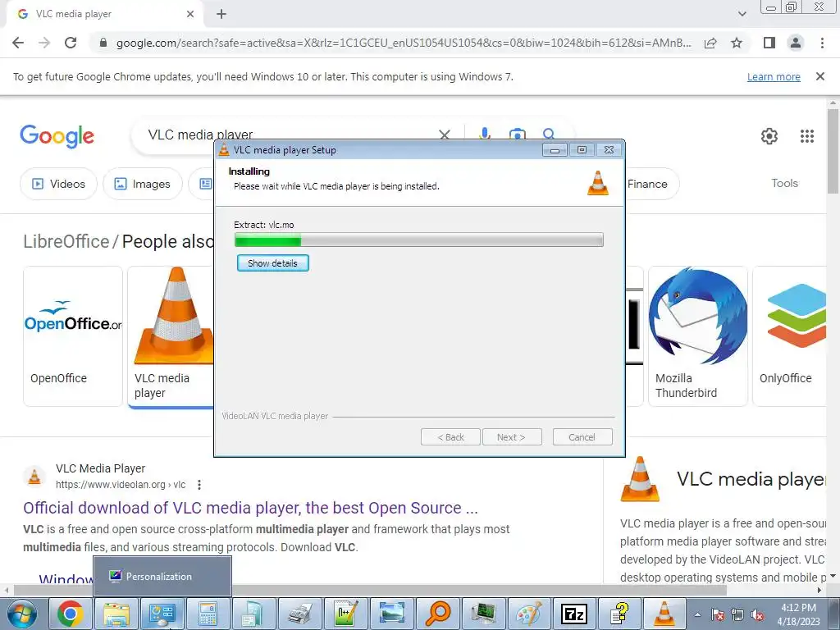Image resolution: width=840 pixels, height=630 pixels.
Task: Open 7-Zip from the taskbar
Action: coord(575,614)
